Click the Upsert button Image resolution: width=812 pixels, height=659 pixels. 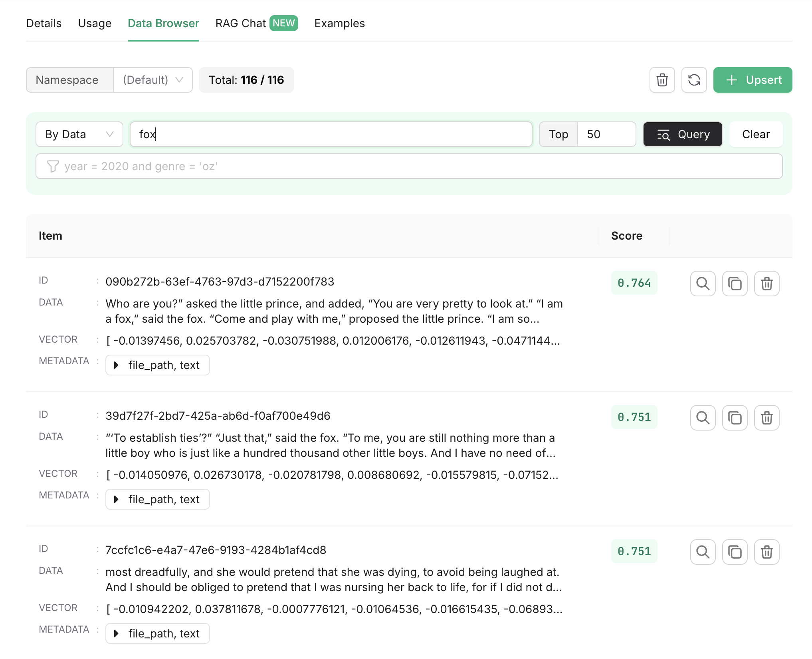pyautogui.click(x=752, y=79)
